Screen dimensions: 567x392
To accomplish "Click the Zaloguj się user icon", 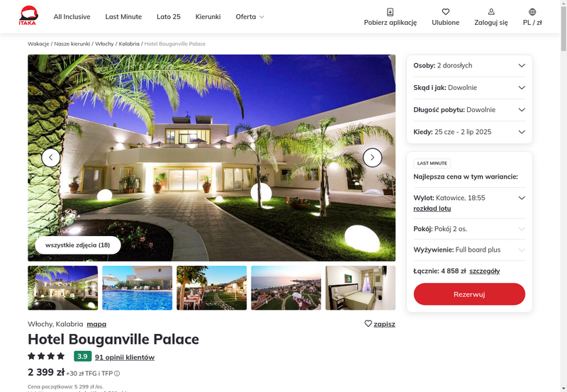I will click(491, 12).
